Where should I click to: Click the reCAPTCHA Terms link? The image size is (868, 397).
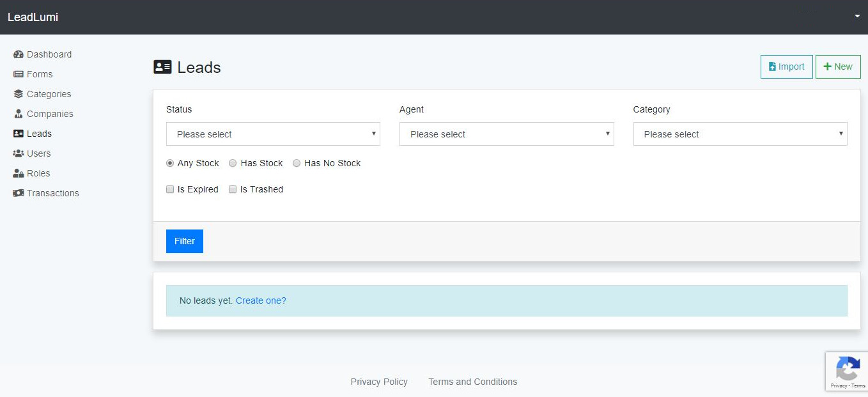858,385
